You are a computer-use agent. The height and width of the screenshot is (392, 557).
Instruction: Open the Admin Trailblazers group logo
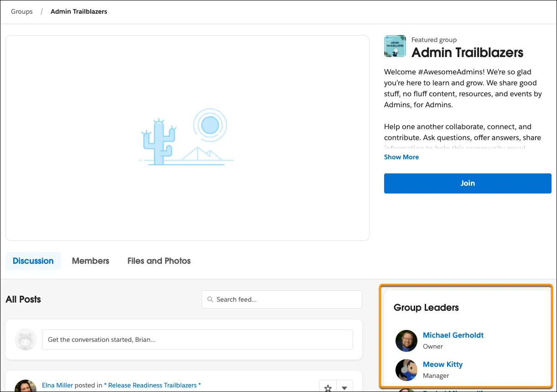[395, 46]
